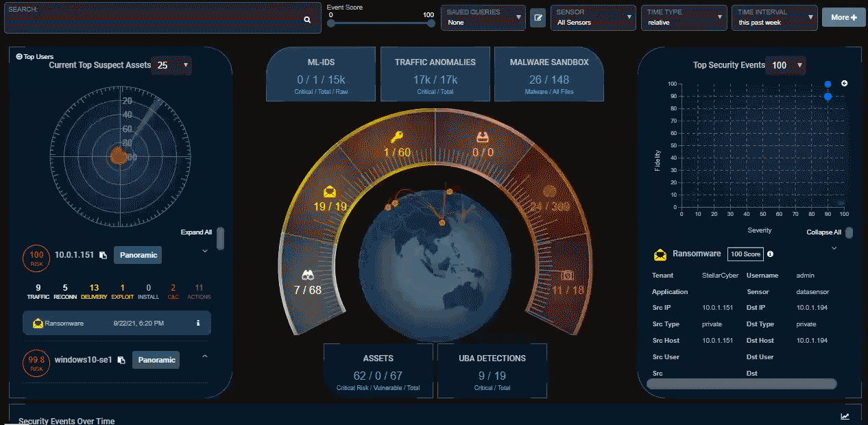Select the install tray kill-chain segment

(482, 136)
